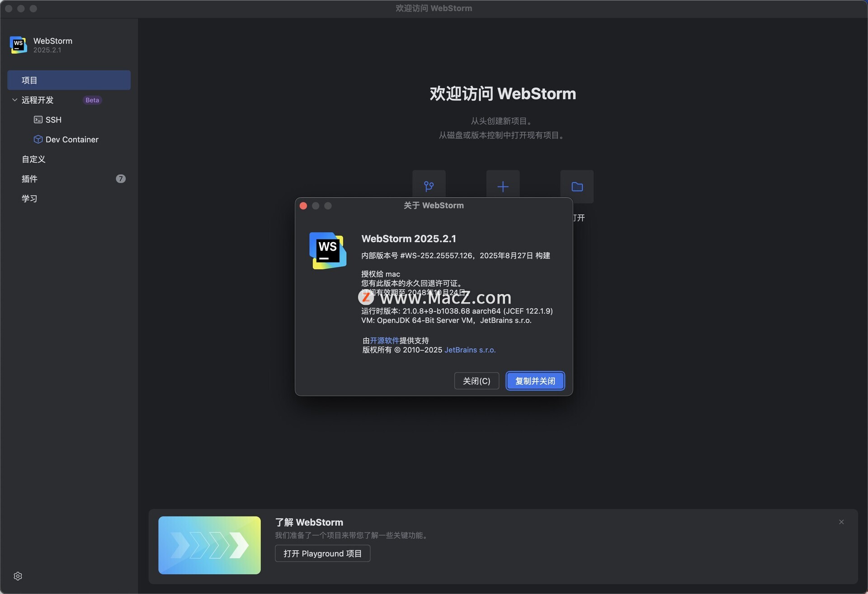Image resolution: width=868 pixels, height=594 pixels.
Task: Click the clone from version control icon
Action: pyautogui.click(x=429, y=186)
